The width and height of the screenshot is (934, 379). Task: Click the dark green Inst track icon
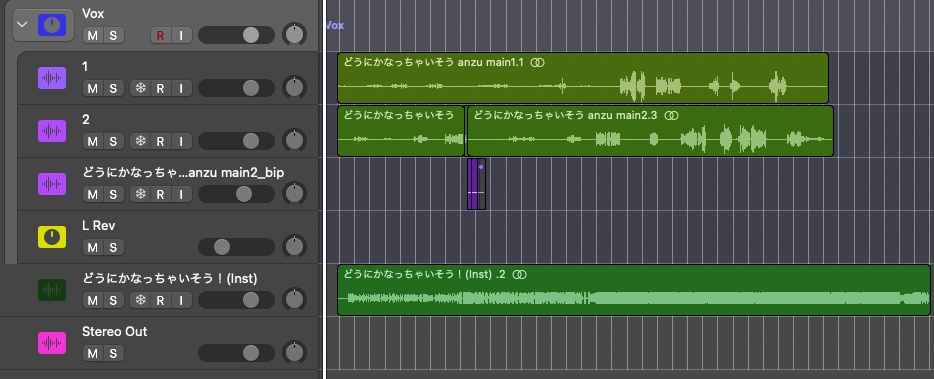tap(52, 290)
